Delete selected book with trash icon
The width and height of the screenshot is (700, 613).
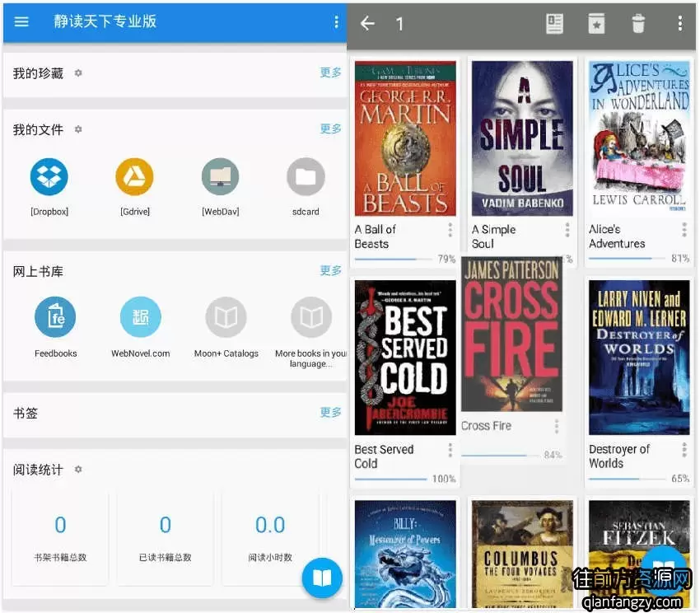(x=638, y=23)
